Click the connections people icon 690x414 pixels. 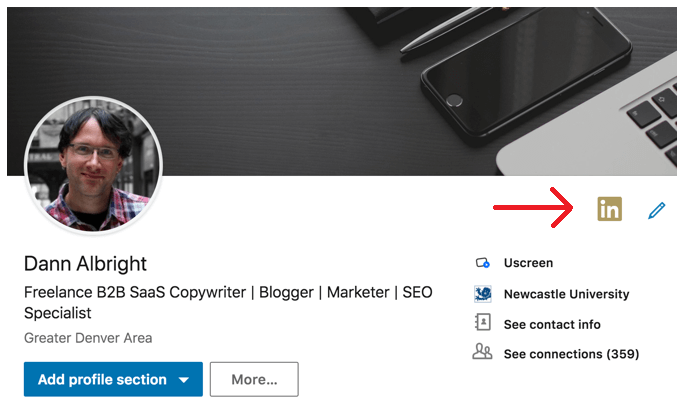[x=482, y=352]
